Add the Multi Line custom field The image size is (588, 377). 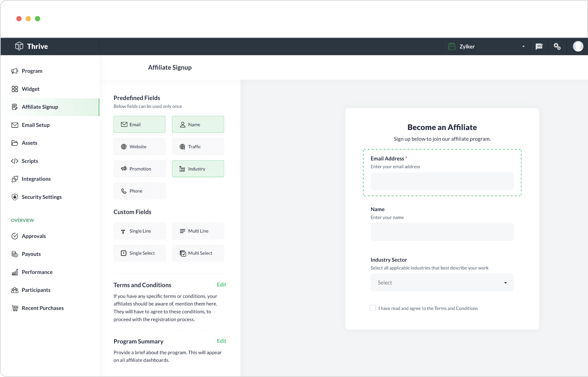point(198,231)
